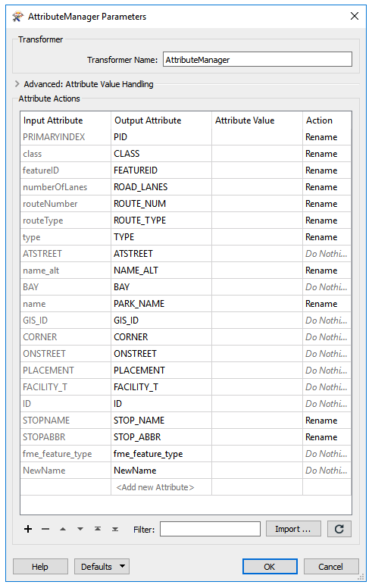Open the Defaults dropdown arrow
The width and height of the screenshot is (372, 588).
[x=122, y=566]
